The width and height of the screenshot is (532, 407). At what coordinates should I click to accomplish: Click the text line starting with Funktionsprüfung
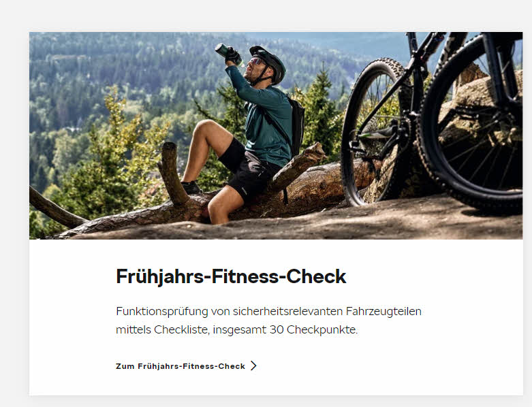268,311
